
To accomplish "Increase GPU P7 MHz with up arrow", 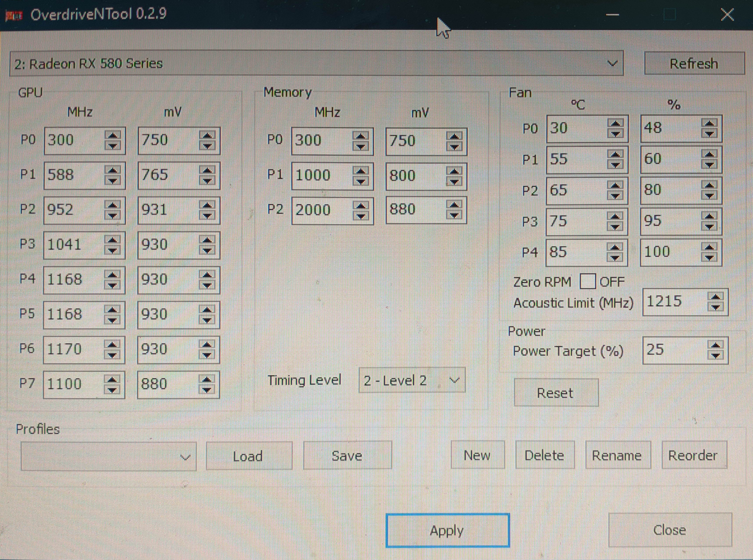I will point(112,380).
